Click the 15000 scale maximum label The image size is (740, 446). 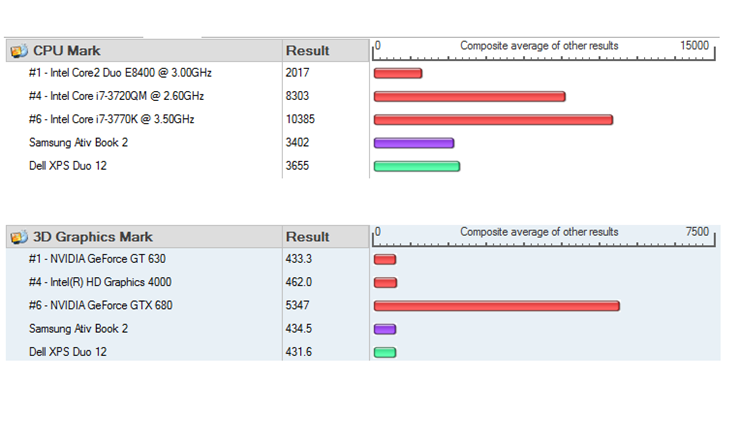695,46
